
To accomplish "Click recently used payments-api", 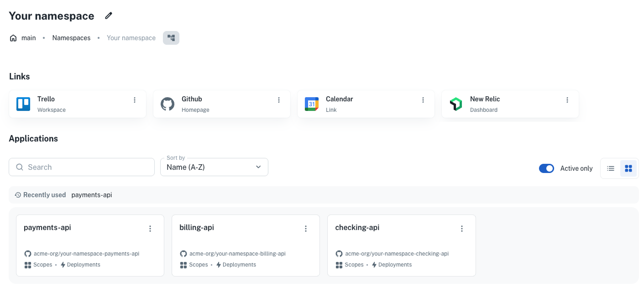I will (91, 195).
